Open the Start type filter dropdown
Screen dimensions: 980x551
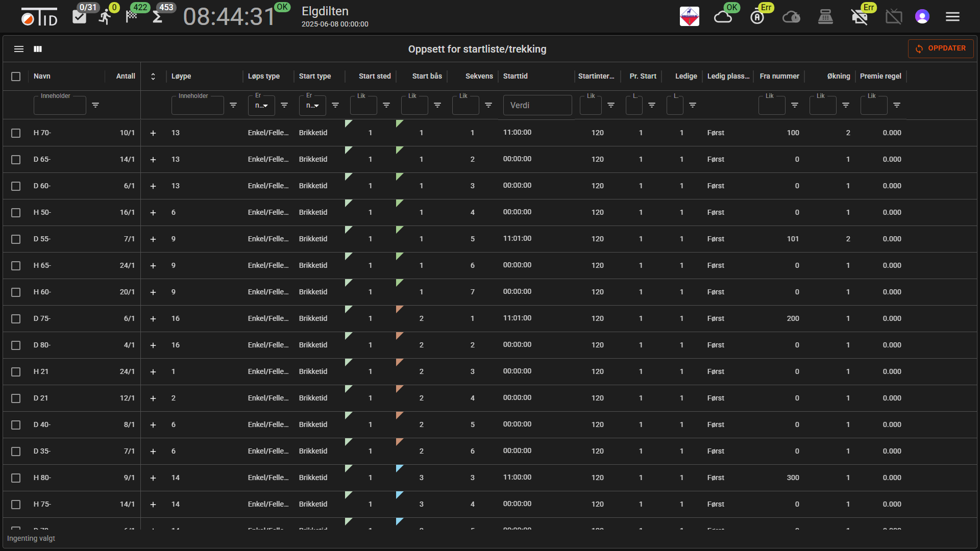[312, 106]
